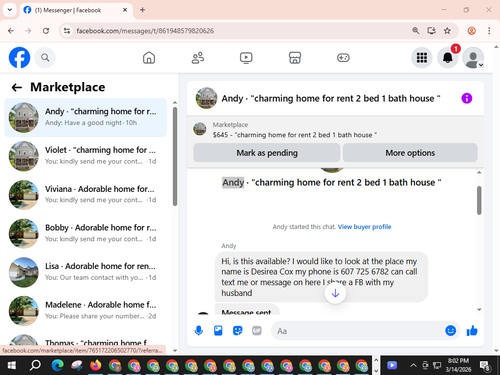Choose a GIF icon

point(257,331)
